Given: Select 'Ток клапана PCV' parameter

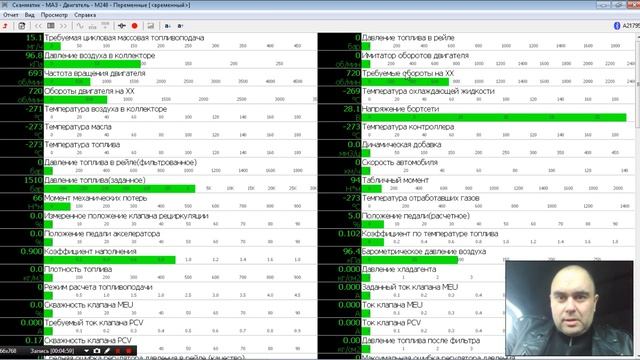Looking at the screenshot, I should (x=391, y=322).
